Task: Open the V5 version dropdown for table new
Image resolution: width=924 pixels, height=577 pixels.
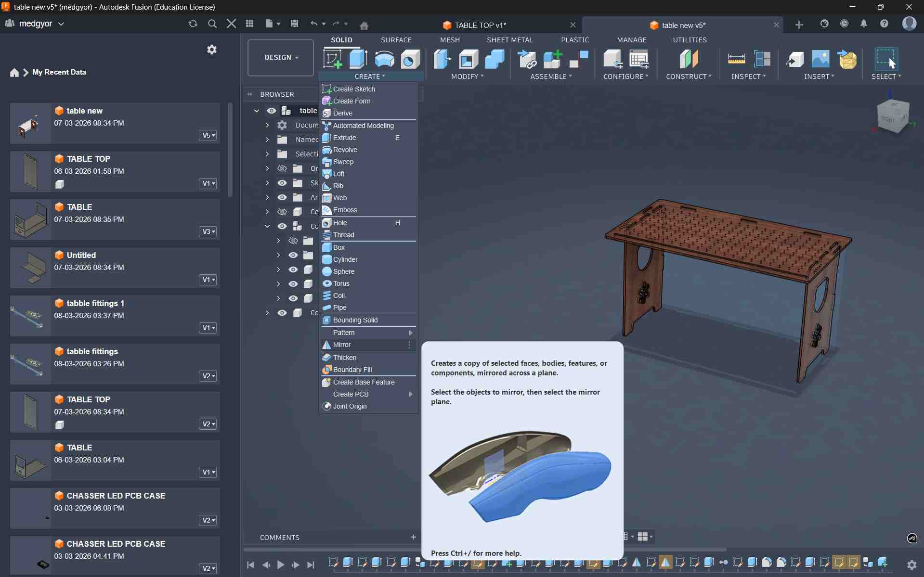Action: (208, 135)
